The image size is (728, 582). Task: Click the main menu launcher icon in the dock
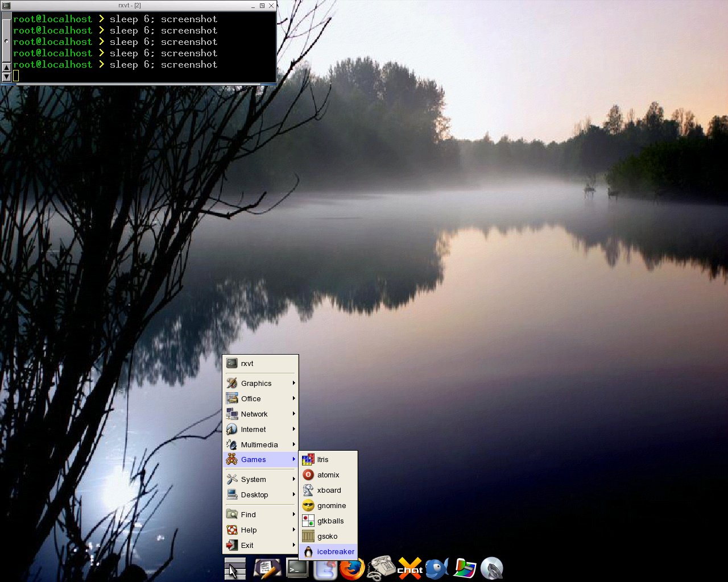(x=235, y=568)
